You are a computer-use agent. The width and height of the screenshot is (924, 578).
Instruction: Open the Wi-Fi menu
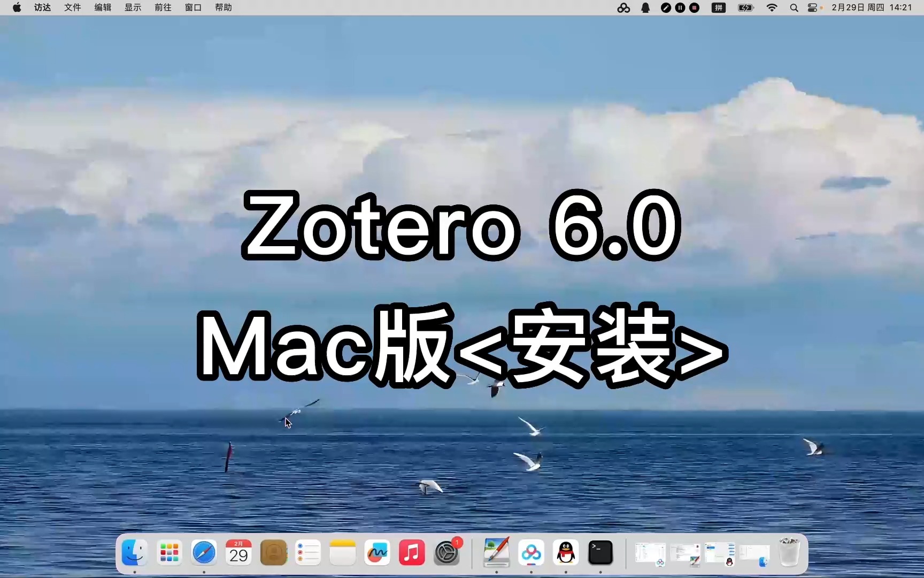(772, 7)
